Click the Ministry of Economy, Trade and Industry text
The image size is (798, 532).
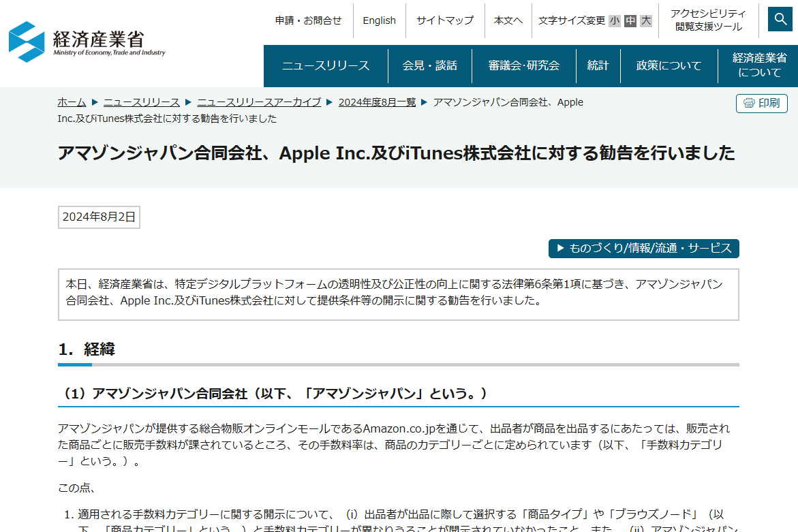pos(110,52)
